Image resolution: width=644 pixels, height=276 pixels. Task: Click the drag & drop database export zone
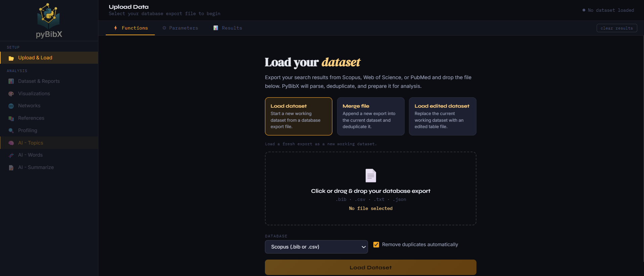point(371,188)
